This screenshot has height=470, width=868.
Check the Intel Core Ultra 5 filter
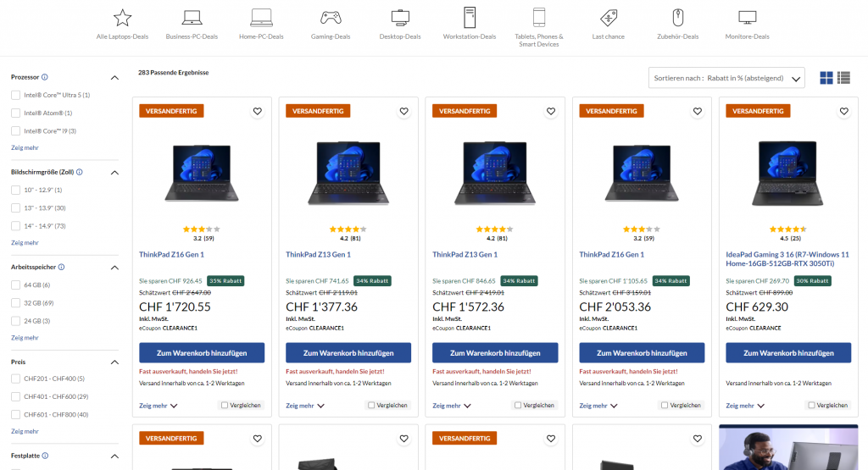(x=16, y=95)
